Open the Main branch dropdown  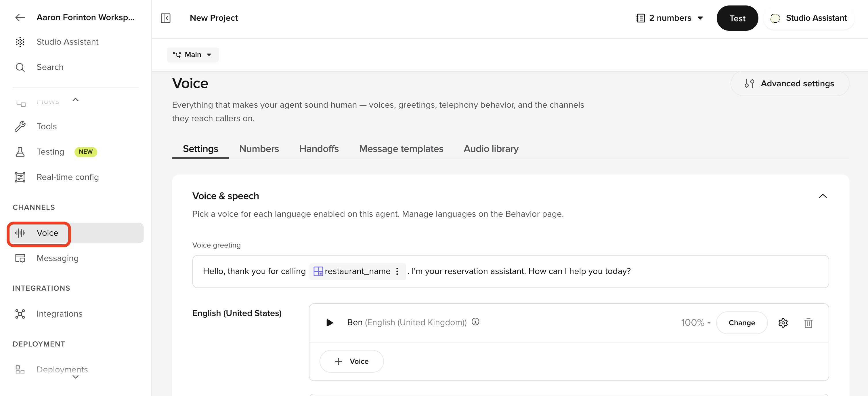(193, 55)
